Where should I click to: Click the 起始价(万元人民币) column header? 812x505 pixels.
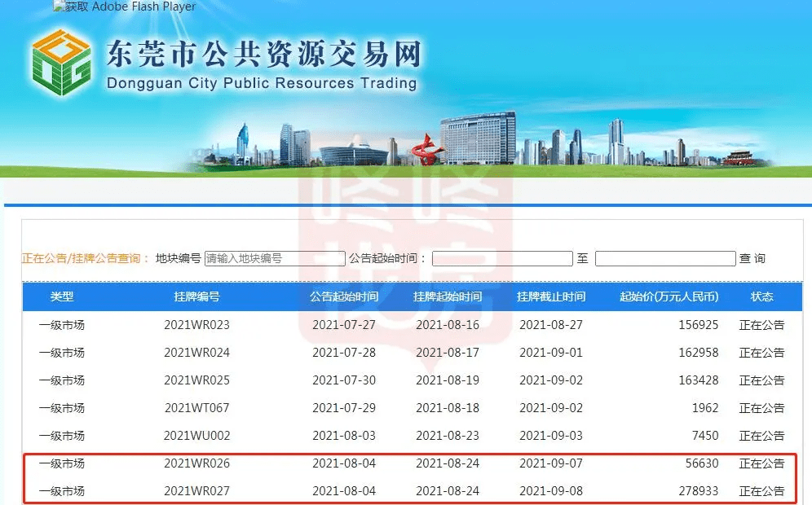click(x=669, y=296)
